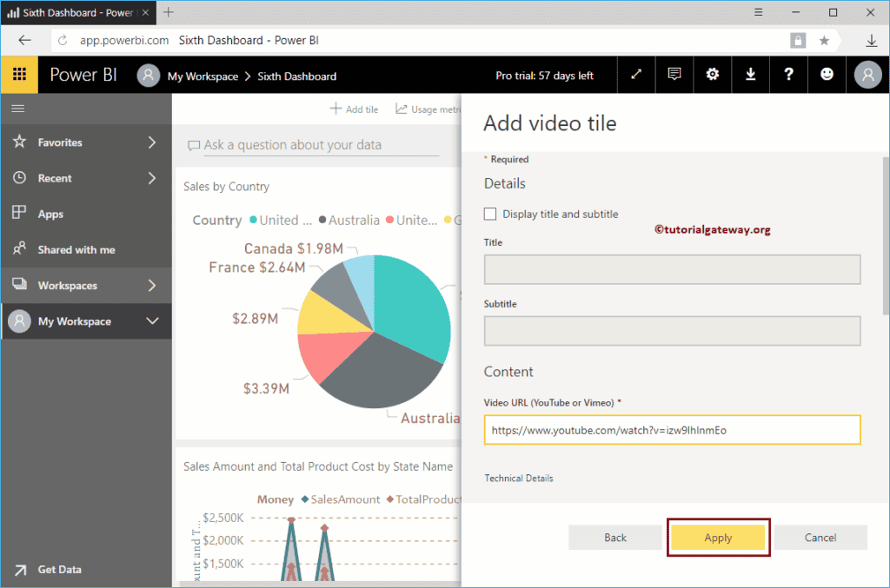Click the Video URL input field
The width and height of the screenshot is (890, 588).
pos(672,430)
